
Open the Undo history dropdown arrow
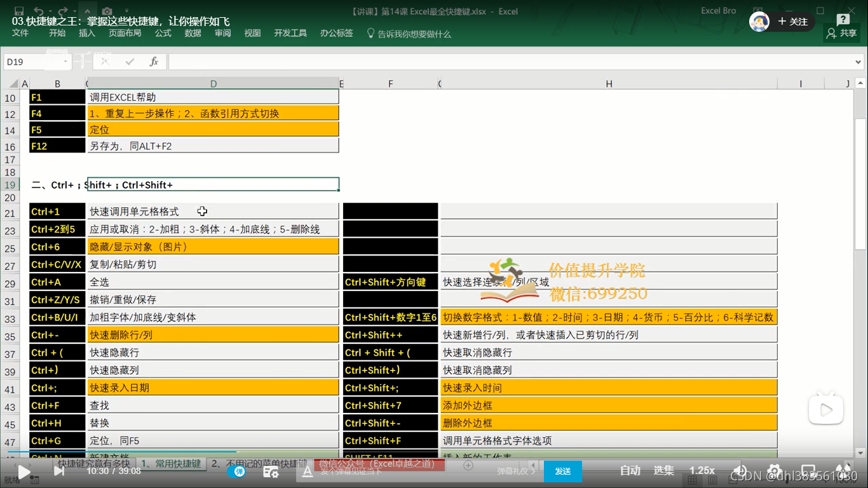pyautogui.click(x=50, y=11)
